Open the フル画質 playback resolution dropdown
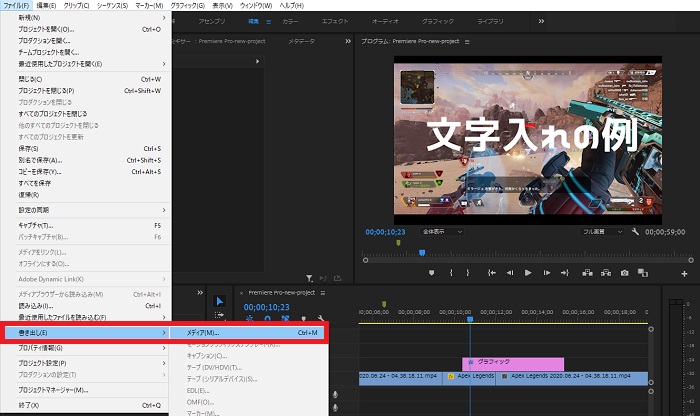 (602, 232)
